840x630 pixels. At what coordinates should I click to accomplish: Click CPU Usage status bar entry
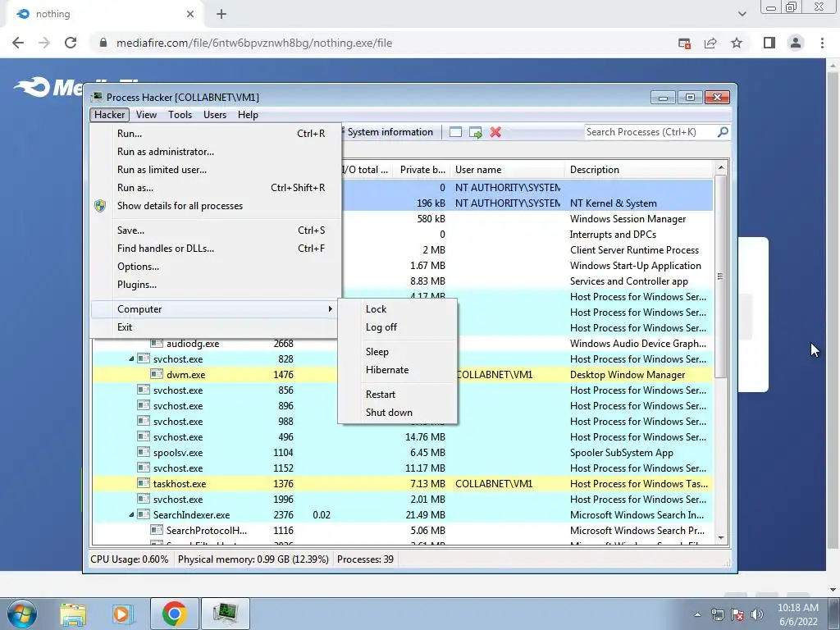129,559
